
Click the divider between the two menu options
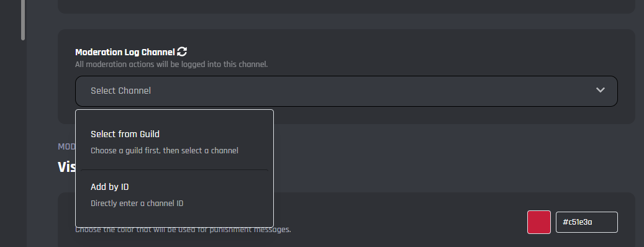tap(174, 170)
